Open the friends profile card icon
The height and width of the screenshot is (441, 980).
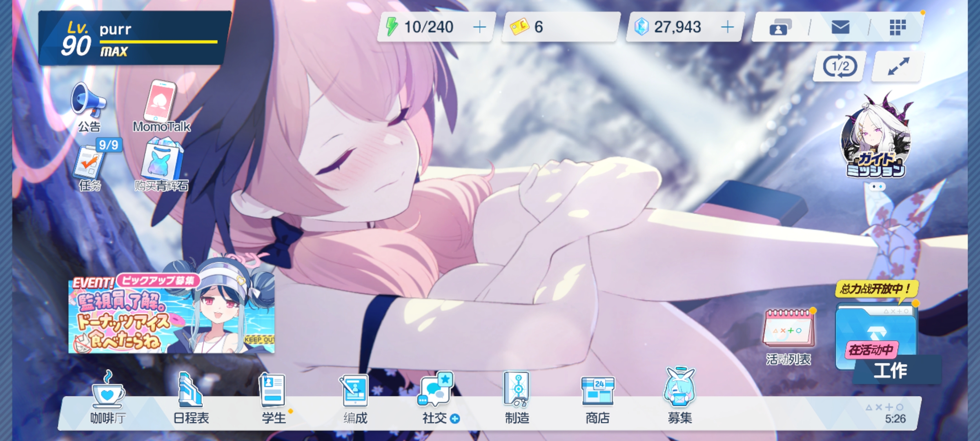click(780, 27)
